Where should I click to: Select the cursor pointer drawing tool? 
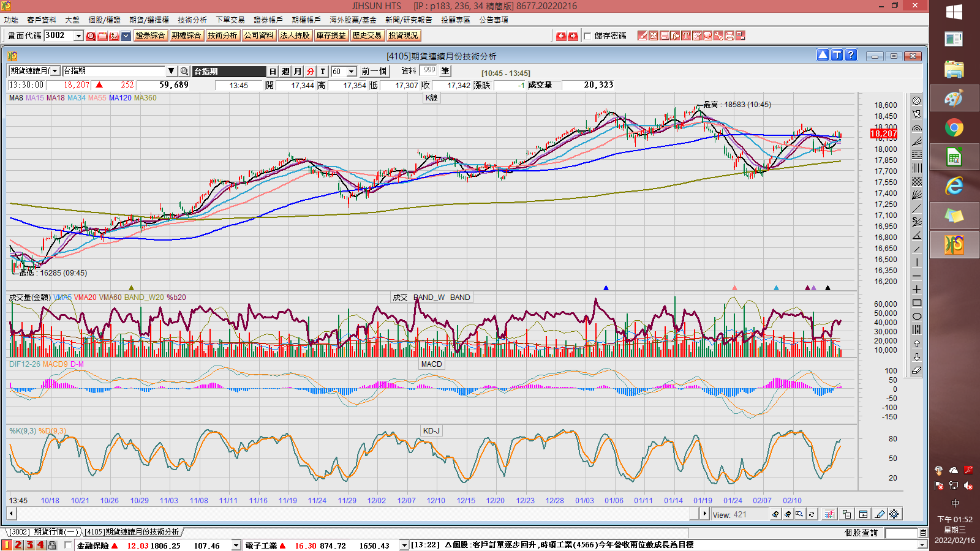point(917,114)
